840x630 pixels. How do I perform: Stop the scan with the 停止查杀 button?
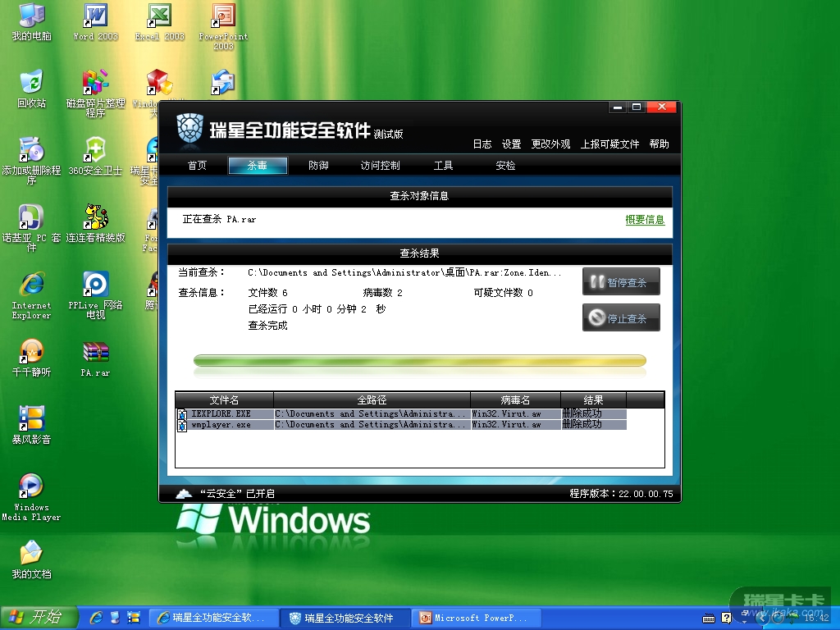tap(621, 317)
